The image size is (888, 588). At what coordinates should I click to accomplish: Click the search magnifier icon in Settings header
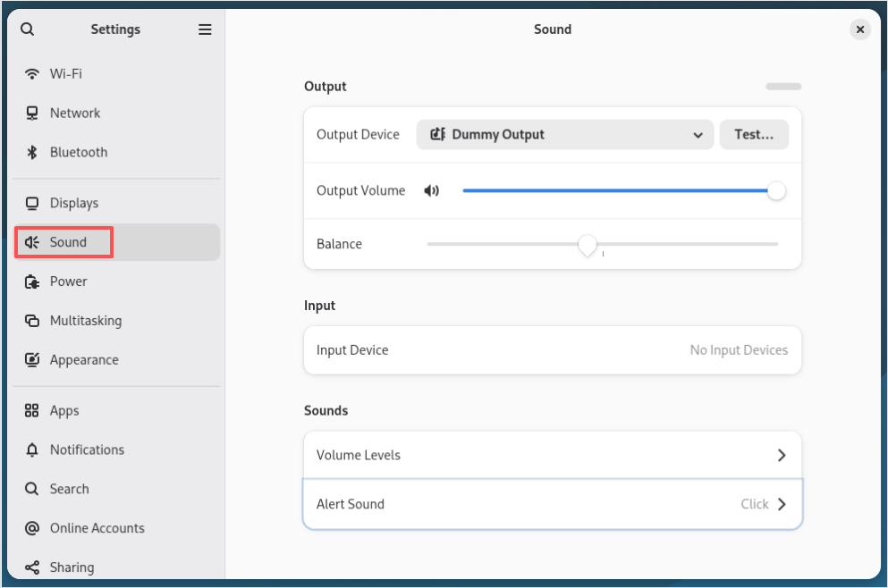click(28, 29)
